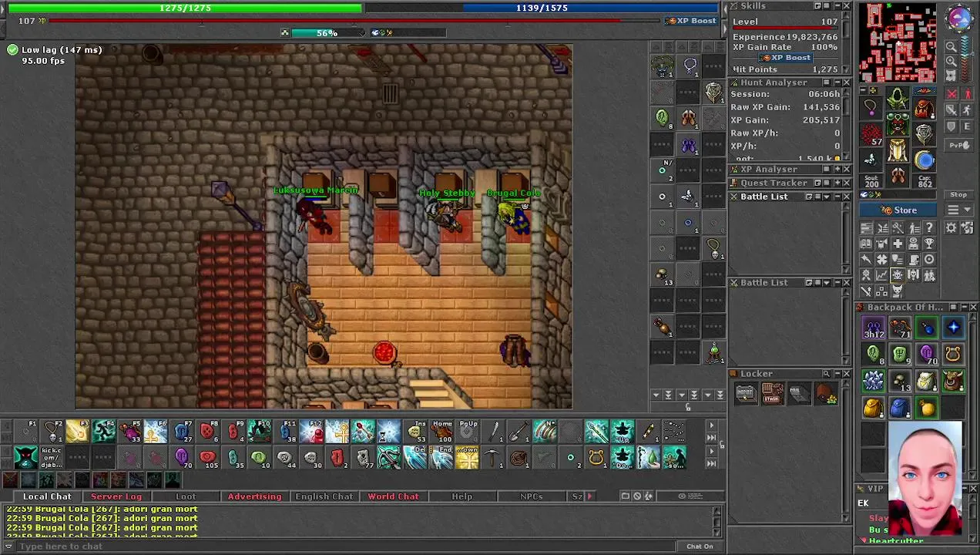Image resolution: width=980 pixels, height=555 pixels.
Task: Switch to the Server Log tab
Action: coord(116,496)
